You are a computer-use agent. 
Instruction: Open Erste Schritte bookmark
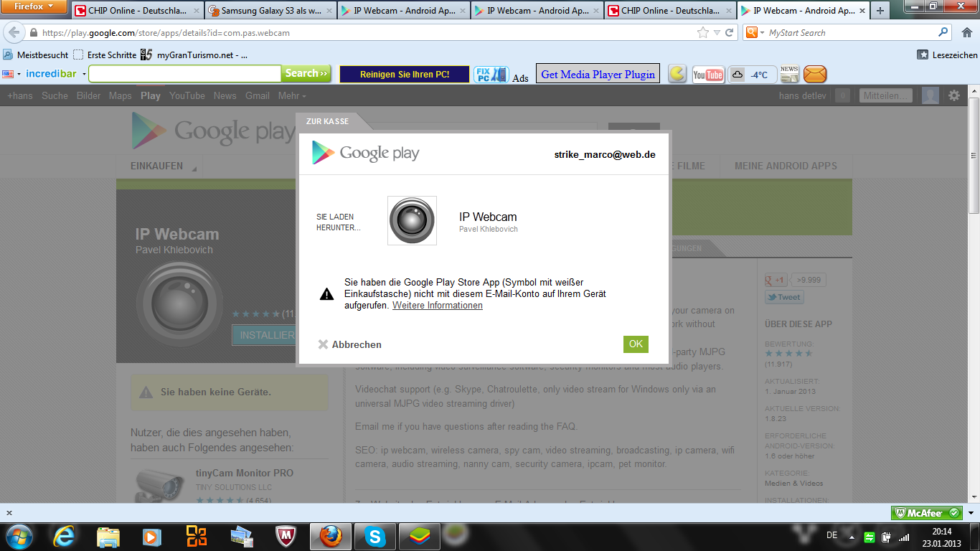(x=105, y=55)
